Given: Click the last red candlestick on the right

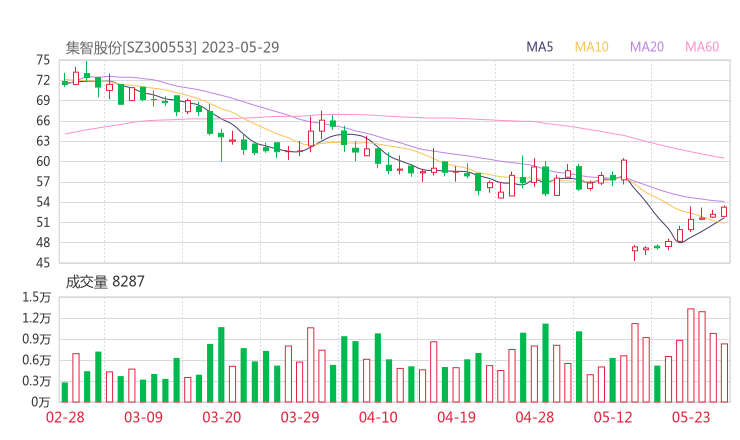Looking at the screenshot, I should click(724, 212).
